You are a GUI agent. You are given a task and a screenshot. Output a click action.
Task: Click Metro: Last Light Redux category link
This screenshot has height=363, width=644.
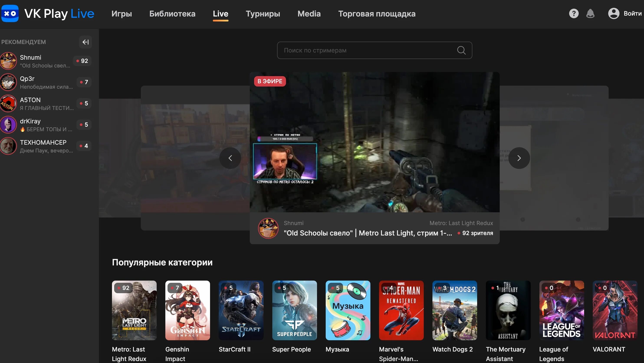pyautogui.click(x=461, y=223)
